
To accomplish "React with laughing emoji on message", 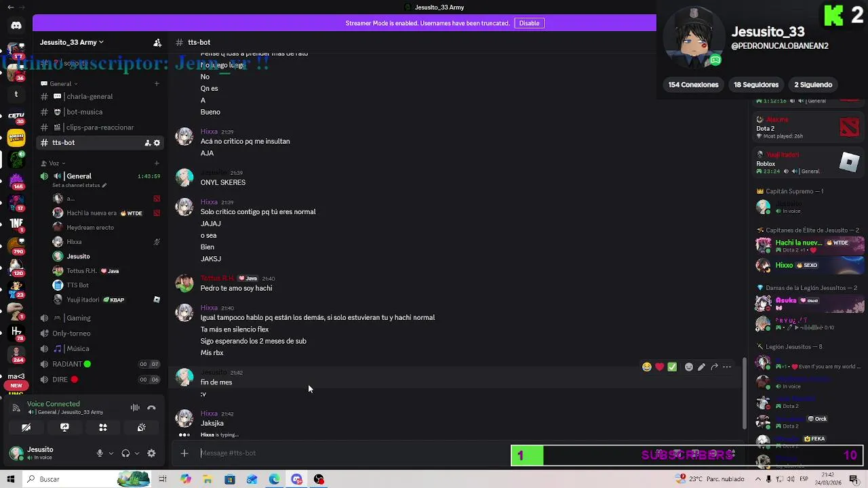I will tap(647, 367).
